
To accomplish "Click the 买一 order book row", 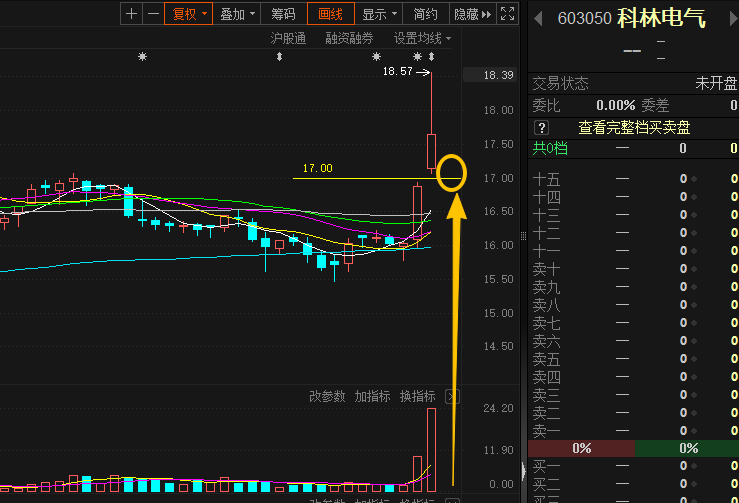I will [x=633, y=466].
